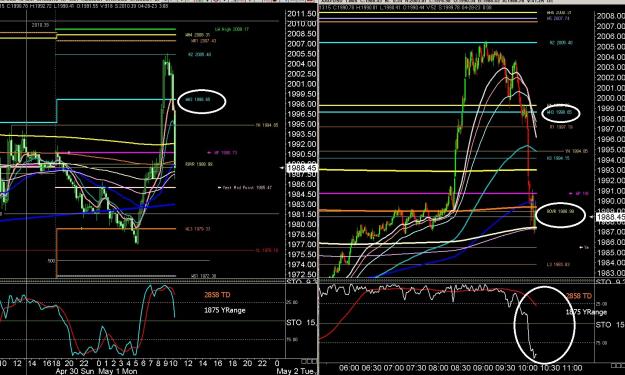Click the R2 2005.40 label on right chart

pos(561,42)
